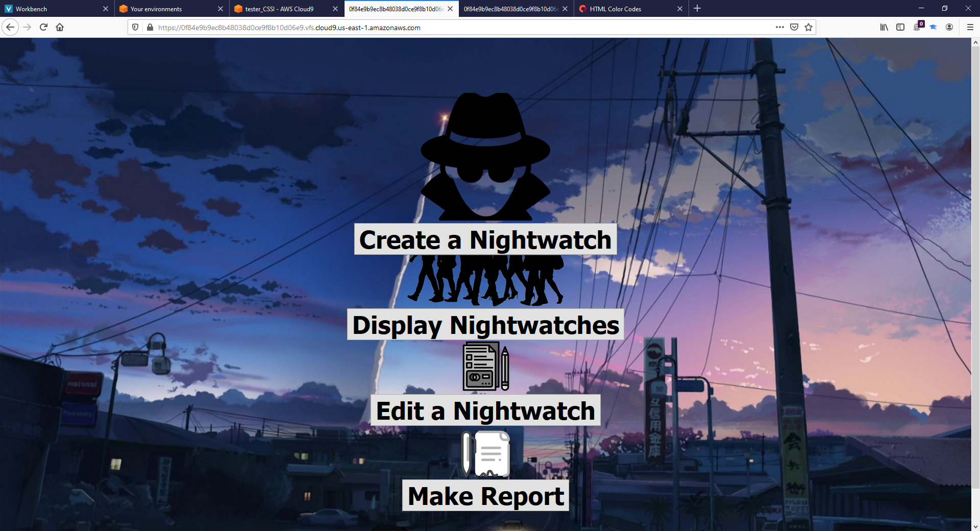Open the Display Nightwatches link
The image size is (980, 531).
[485, 325]
